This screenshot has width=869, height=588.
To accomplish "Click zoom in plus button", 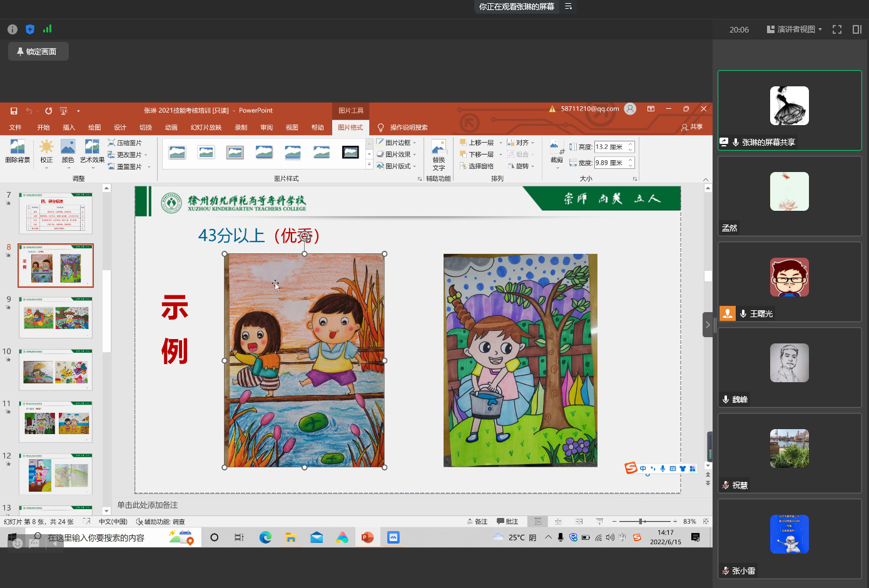I will click(x=675, y=521).
